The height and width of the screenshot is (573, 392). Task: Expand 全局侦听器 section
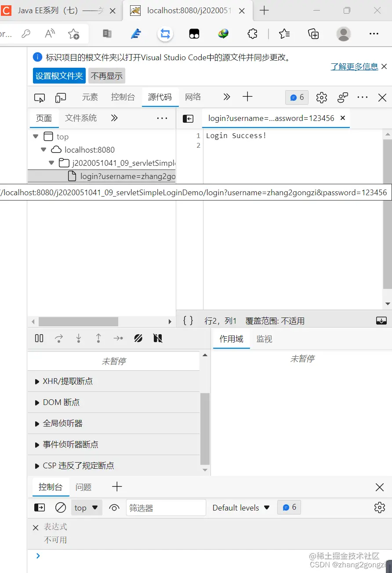coord(113,423)
